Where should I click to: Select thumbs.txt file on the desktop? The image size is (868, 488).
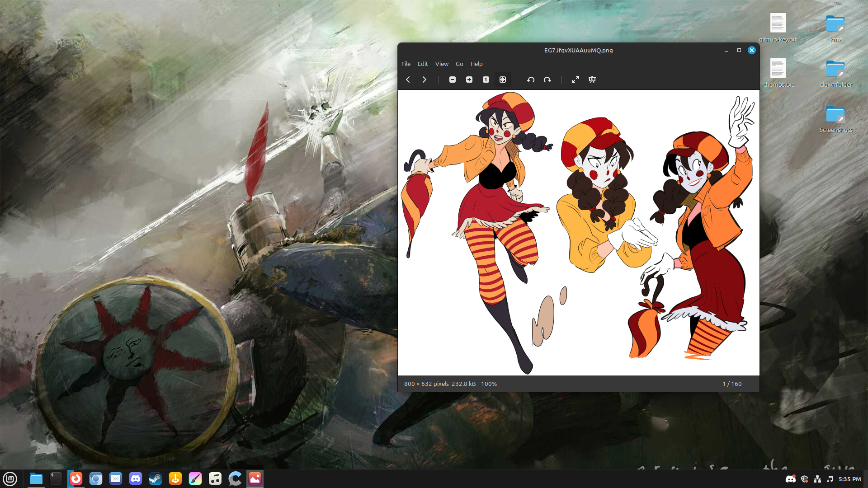(778, 73)
